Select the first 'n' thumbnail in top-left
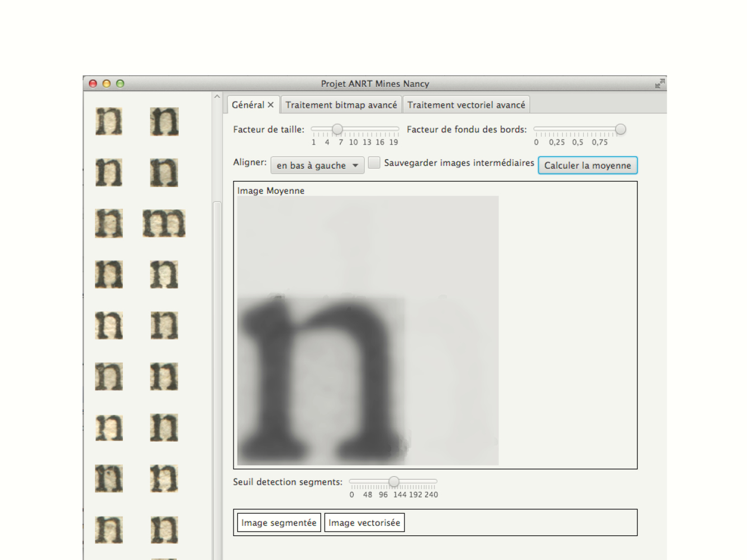This screenshot has width=747, height=560. (x=109, y=121)
